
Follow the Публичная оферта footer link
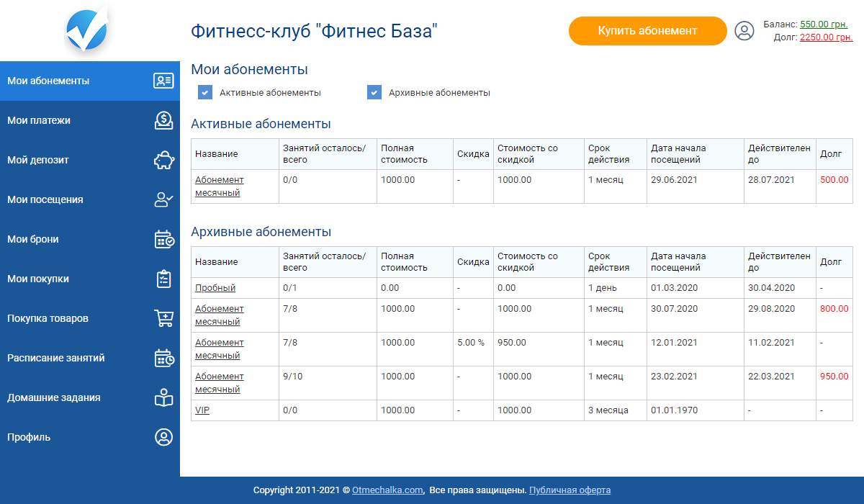click(570, 490)
